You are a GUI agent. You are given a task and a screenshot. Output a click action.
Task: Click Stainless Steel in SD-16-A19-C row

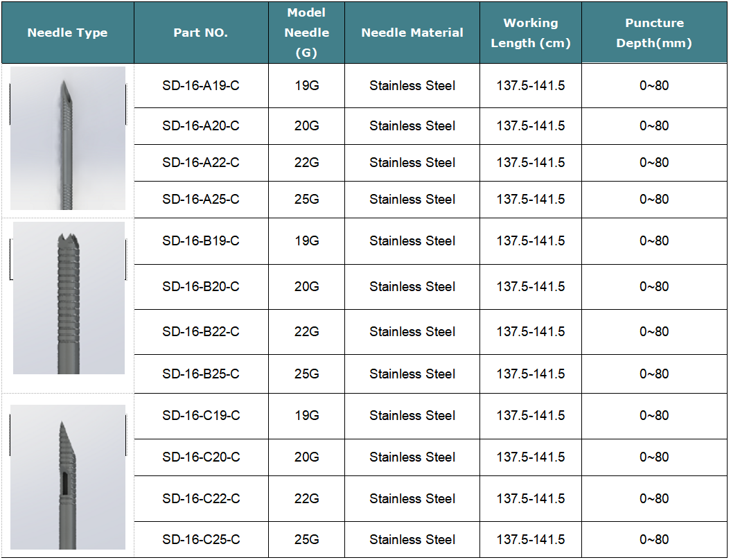412,86
